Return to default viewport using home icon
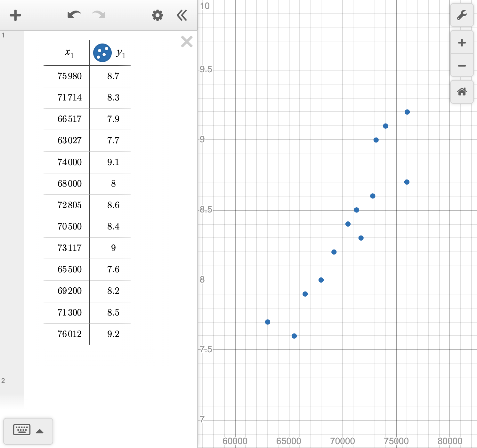The image size is (477, 448). coord(462,92)
